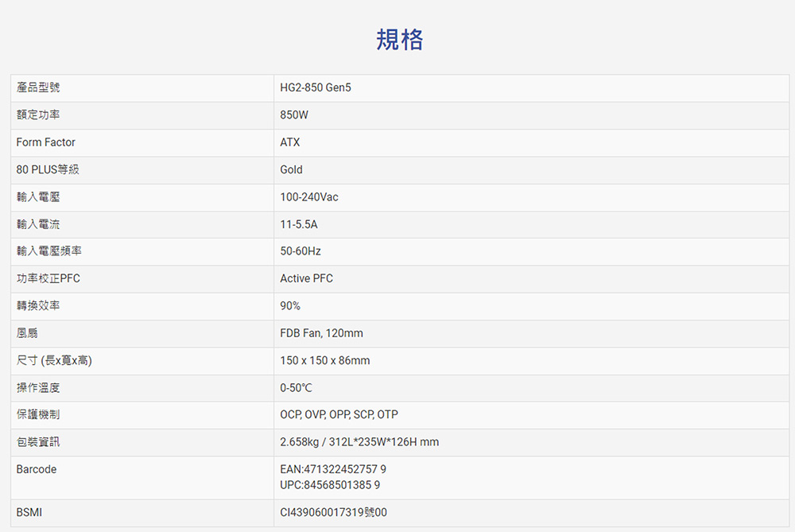
Task: Click the UPC barcode number
Action: pyautogui.click(x=330, y=484)
